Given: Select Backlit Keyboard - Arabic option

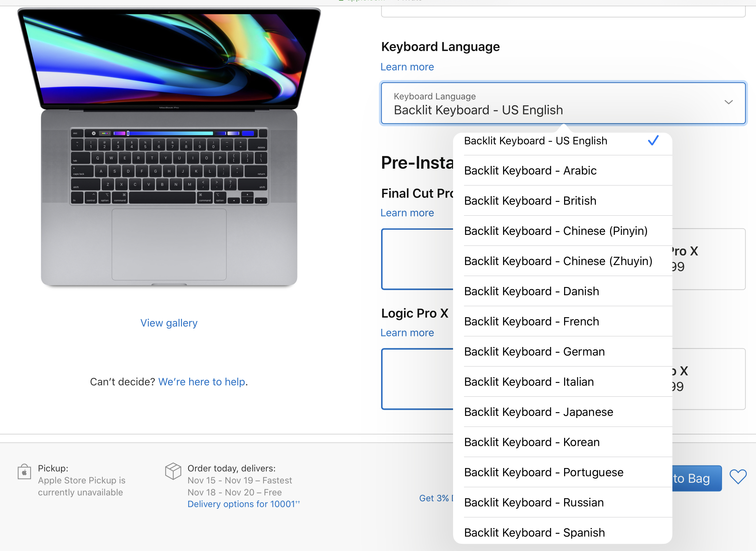Looking at the screenshot, I should [x=562, y=170].
